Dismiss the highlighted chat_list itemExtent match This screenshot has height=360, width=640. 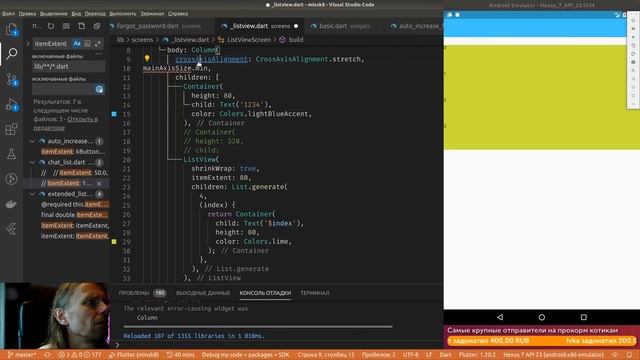click(99, 184)
